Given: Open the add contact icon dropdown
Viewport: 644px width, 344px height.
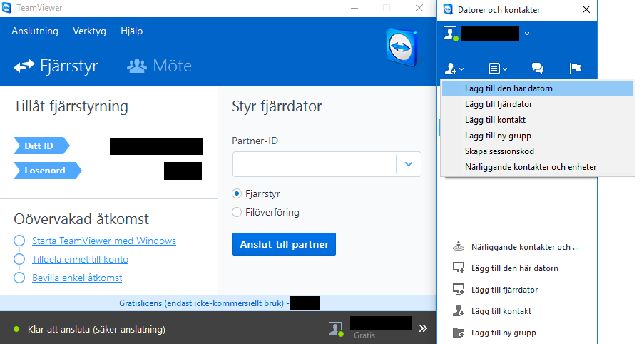Looking at the screenshot, I should pos(454,69).
